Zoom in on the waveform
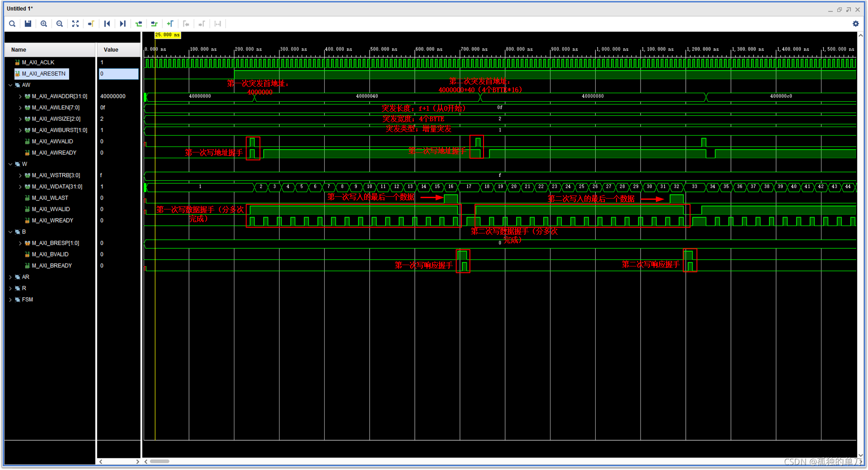868x470 pixels. (x=43, y=24)
